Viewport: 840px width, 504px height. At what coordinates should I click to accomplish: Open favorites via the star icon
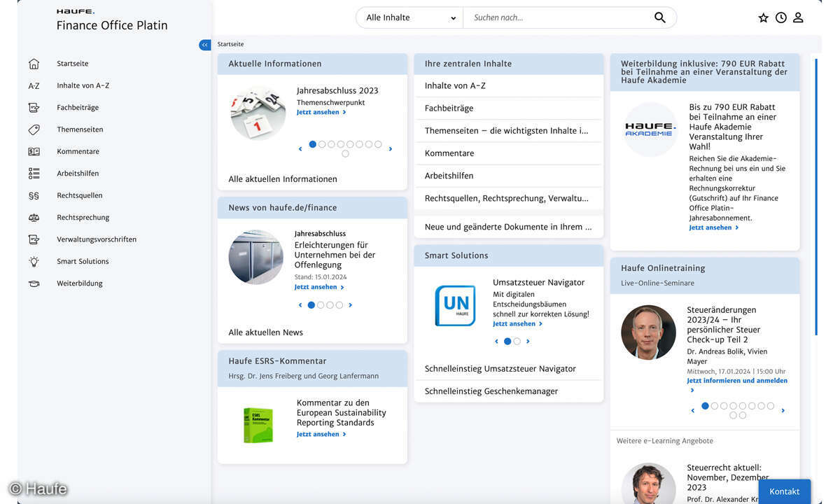pos(763,17)
